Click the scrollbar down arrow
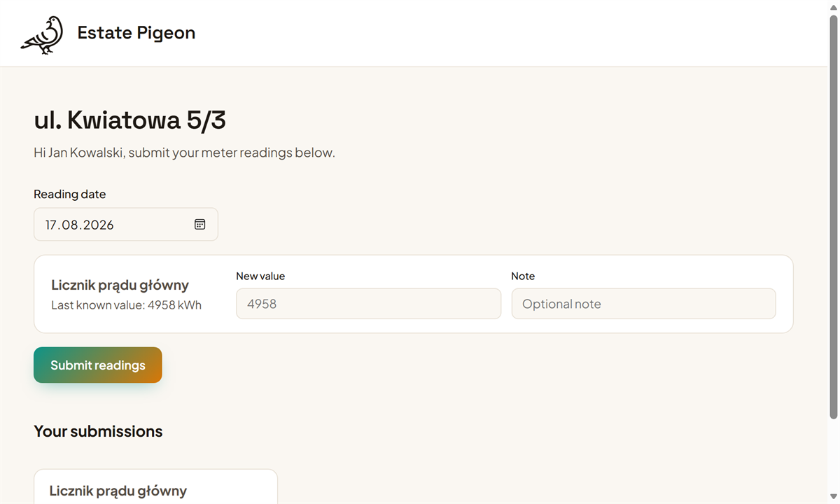Viewport: 840px width, 504px height. pos(833,498)
